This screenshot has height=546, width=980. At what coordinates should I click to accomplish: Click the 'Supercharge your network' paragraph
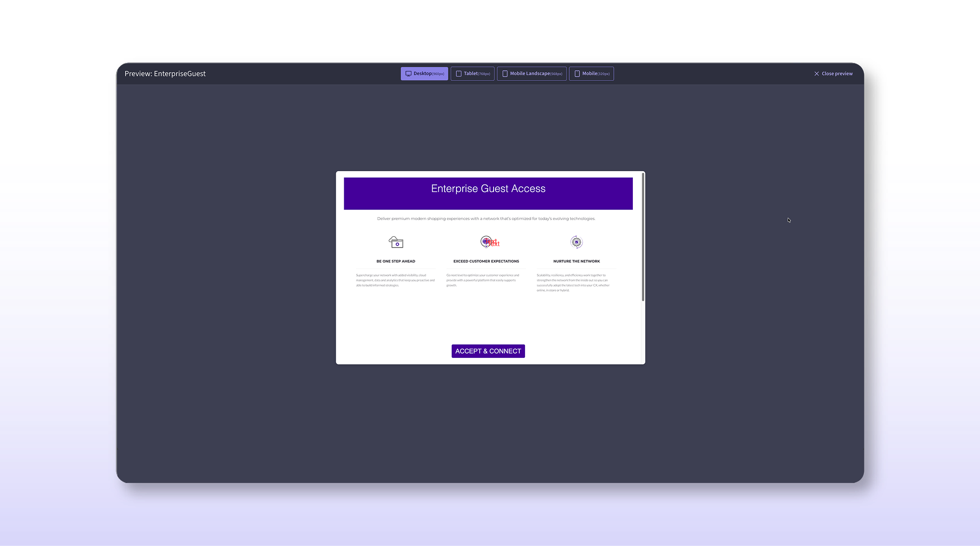(395, 280)
